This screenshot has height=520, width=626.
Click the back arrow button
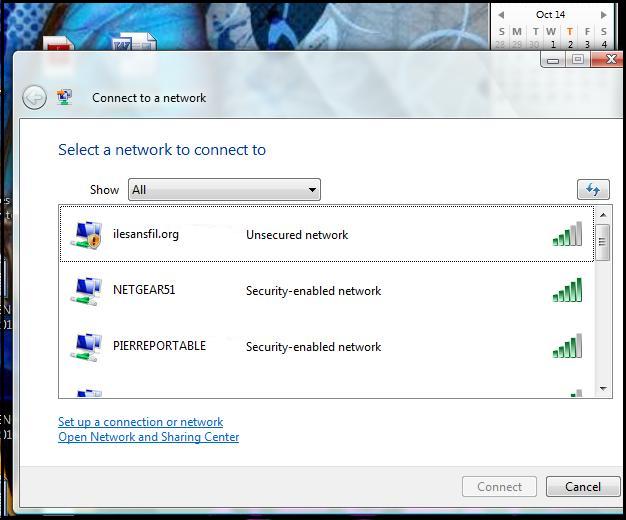point(34,97)
